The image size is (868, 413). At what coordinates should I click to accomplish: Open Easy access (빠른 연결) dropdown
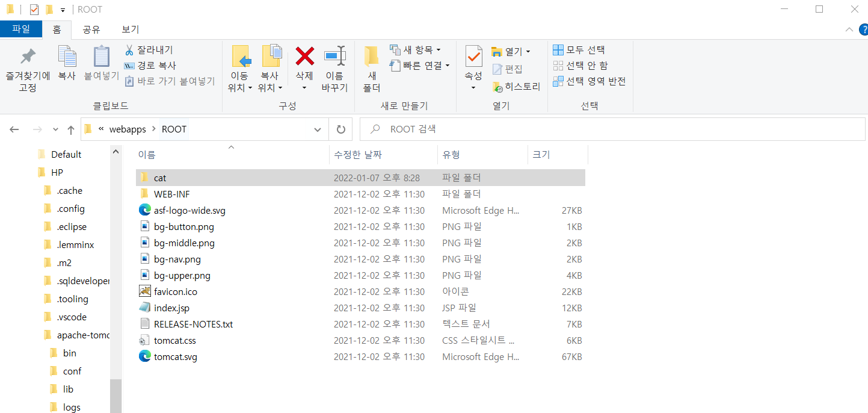pyautogui.click(x=419, y=66)
